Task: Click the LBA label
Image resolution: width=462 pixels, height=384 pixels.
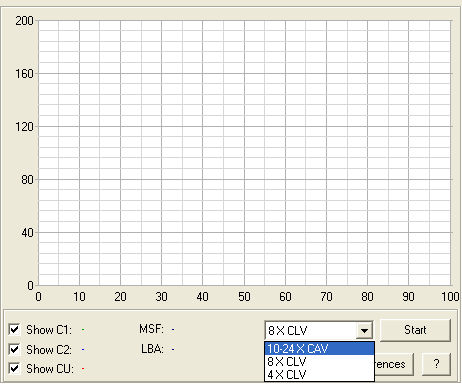Action: (x=152, y=349)
